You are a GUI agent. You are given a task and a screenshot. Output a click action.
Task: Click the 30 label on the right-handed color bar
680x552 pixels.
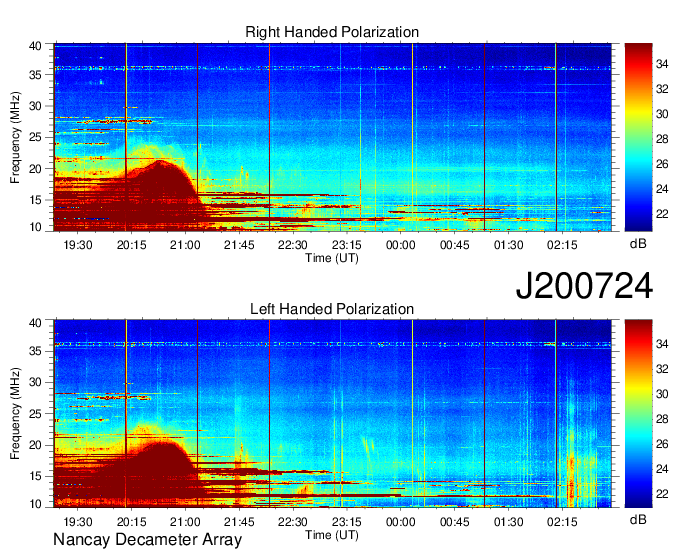pos(662,114)
